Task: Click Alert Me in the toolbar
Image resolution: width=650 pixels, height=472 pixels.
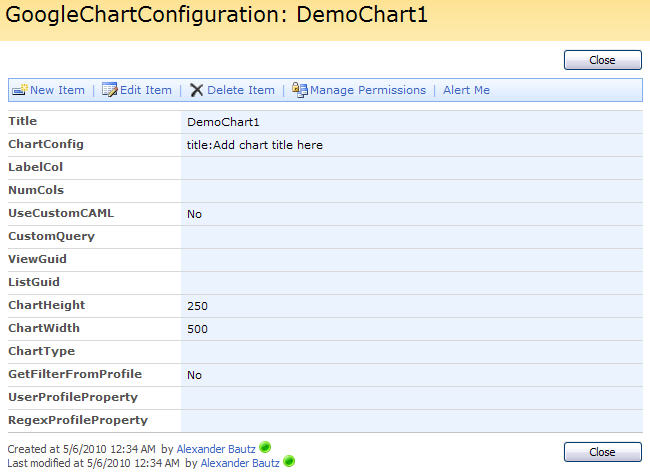Action: coord(466,90)
